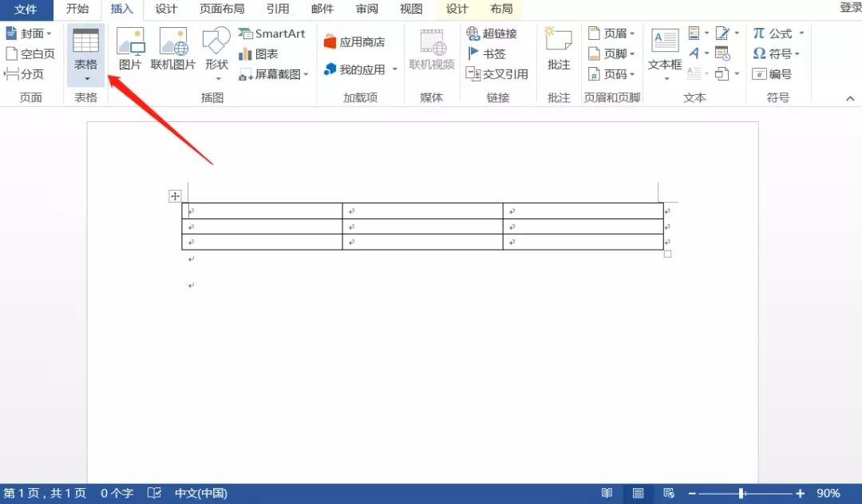Expand the 表格 (Table) dropdown arrow

[x=85, y=80]
